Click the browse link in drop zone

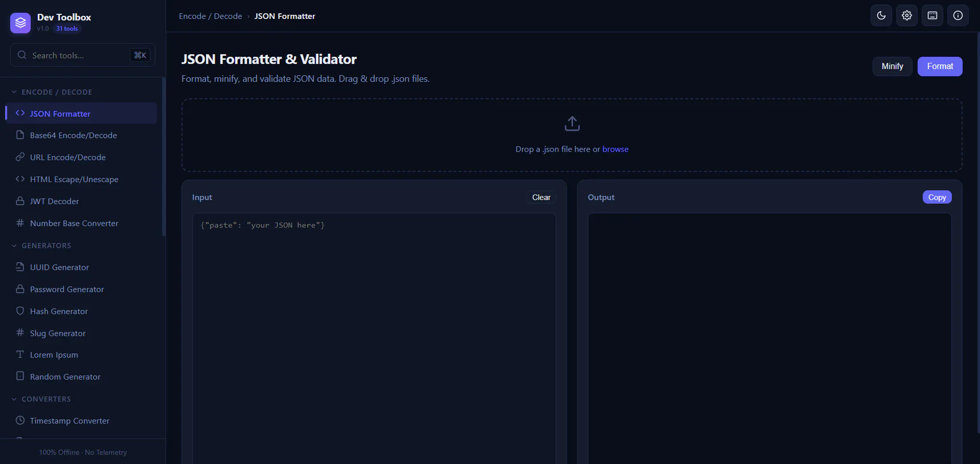pyautogui.click(x=616, y=149)
